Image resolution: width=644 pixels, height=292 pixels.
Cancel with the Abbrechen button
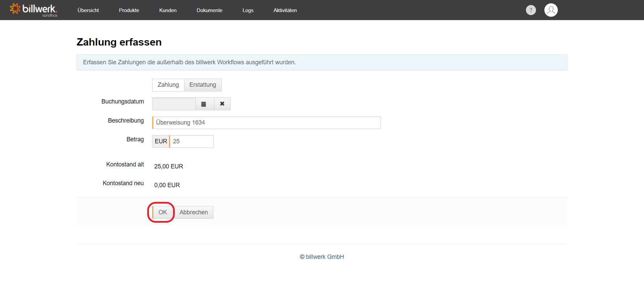(194, 212)
